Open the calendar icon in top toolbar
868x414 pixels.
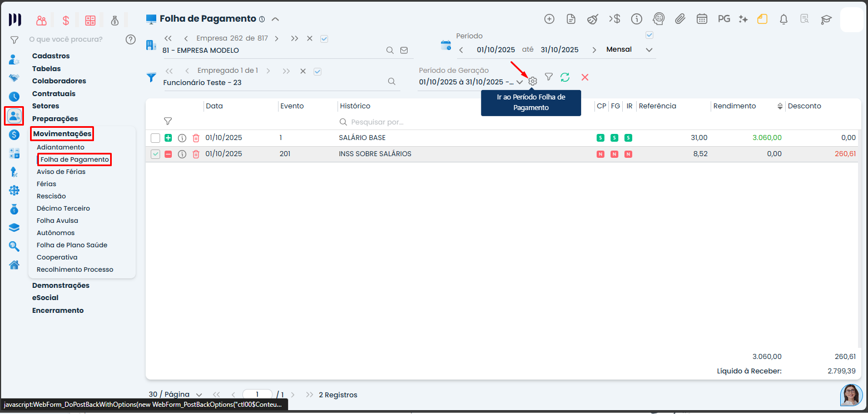pos(702,19)
